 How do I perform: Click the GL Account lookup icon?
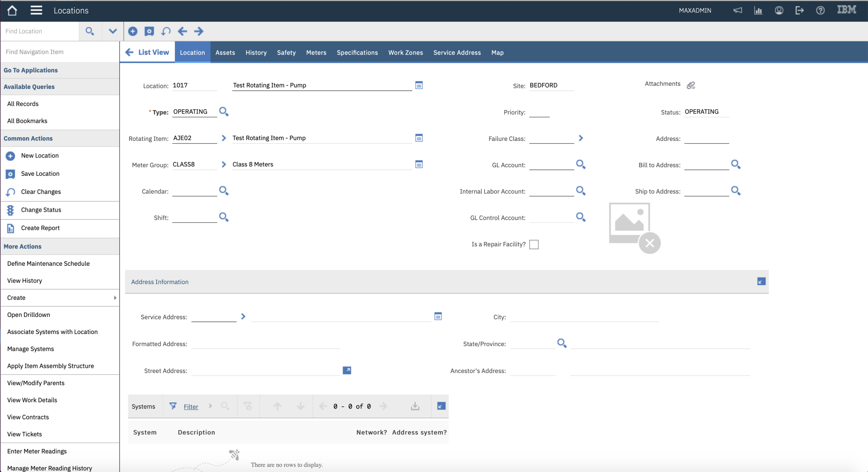[x=580, y=165]
